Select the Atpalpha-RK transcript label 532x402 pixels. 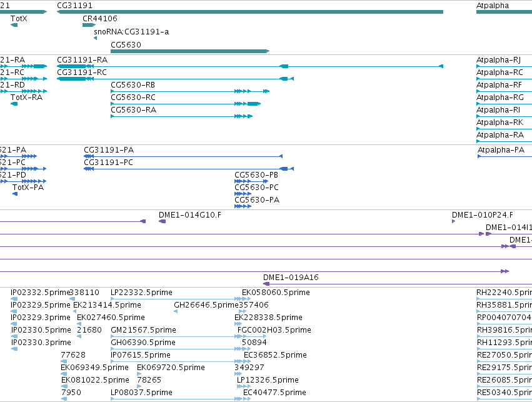pos(499,123)
